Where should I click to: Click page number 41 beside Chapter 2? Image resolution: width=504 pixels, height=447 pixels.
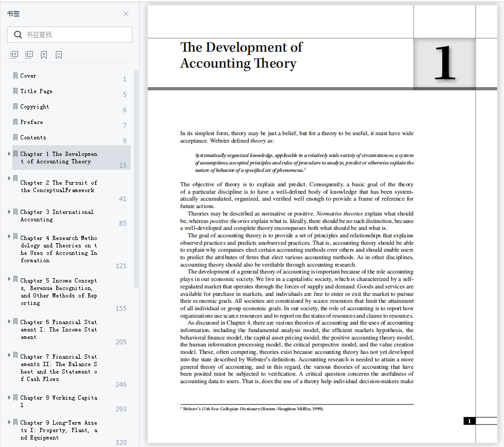(123, 199)
